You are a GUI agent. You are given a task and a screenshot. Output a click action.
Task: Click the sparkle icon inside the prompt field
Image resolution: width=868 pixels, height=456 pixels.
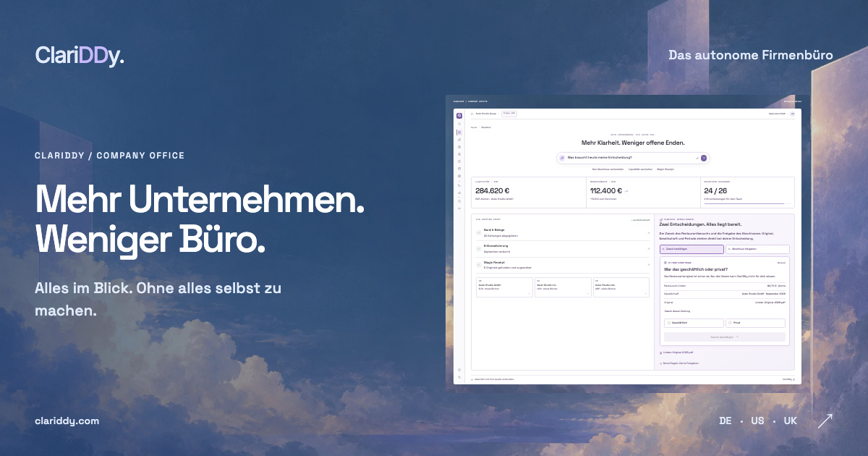tap(562, 157)
